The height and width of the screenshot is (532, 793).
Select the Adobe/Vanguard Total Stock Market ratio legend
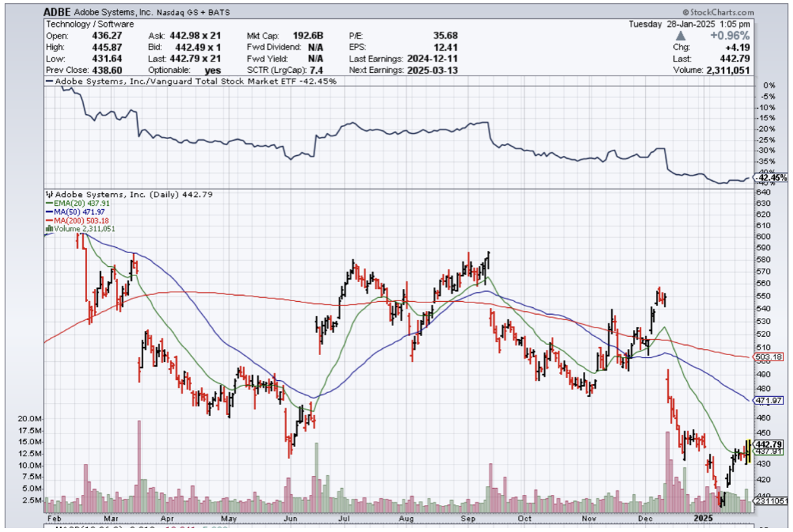point(190,81)
